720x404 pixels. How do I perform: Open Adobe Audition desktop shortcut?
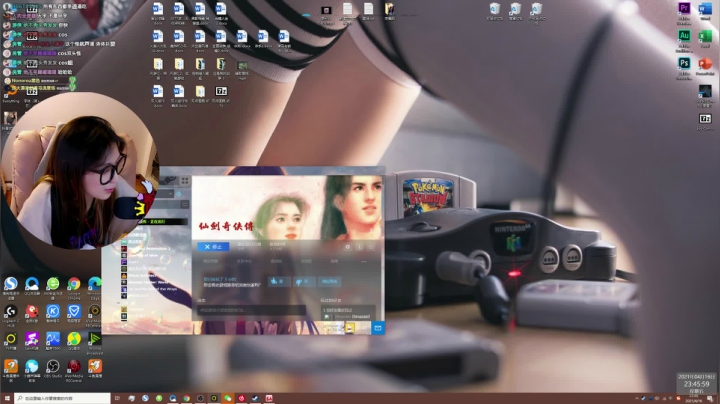point(684,40)
